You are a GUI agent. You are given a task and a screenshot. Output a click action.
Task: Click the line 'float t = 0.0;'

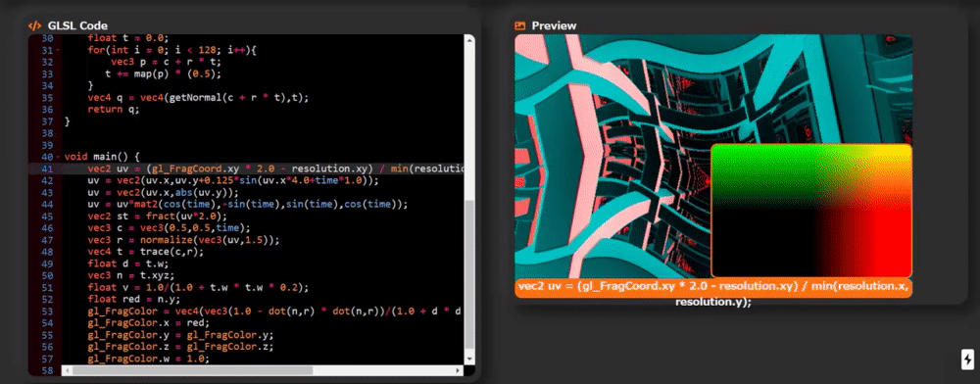(128, 38)
